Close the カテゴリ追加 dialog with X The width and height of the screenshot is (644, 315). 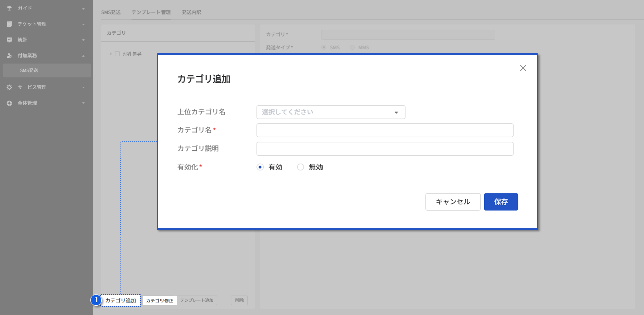tap(523, 68)
